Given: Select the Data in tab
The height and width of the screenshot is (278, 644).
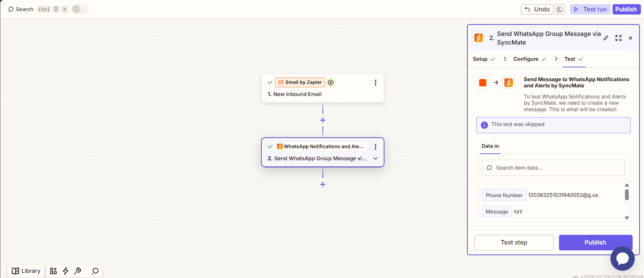Looking at the screenshot, I should (490, 146).
